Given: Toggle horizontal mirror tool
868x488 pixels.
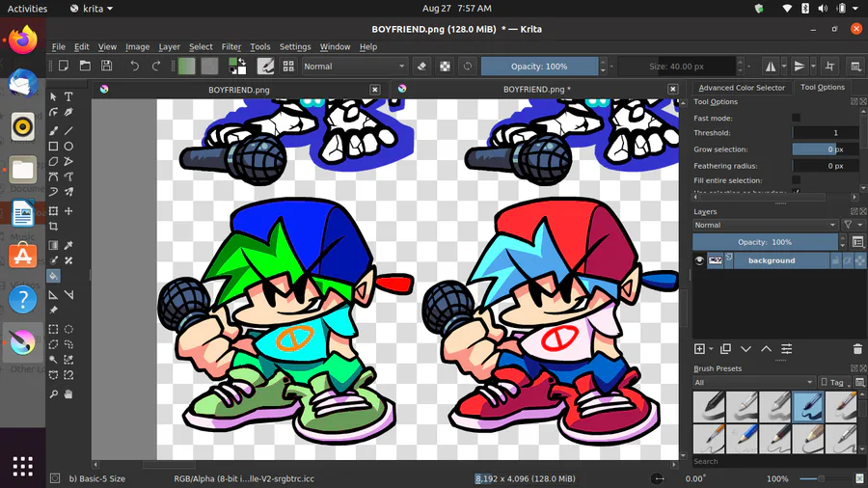Looking at the screenshot, I should 771,67.
